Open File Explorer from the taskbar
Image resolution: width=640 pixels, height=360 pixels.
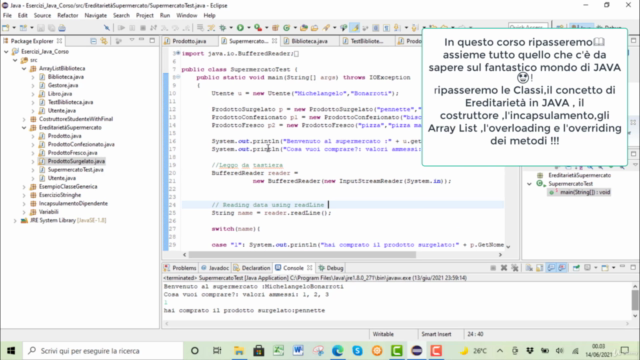(239, 351)
